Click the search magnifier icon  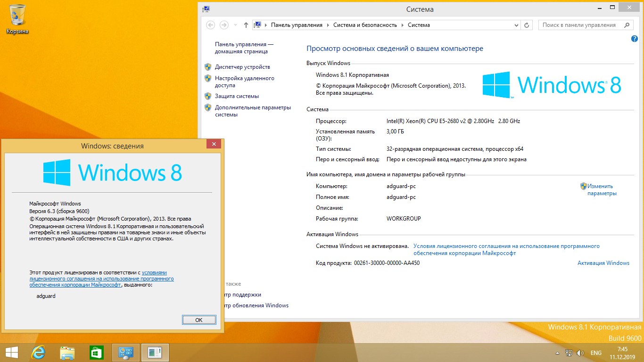pyautogui.click(x=627, y=25)
